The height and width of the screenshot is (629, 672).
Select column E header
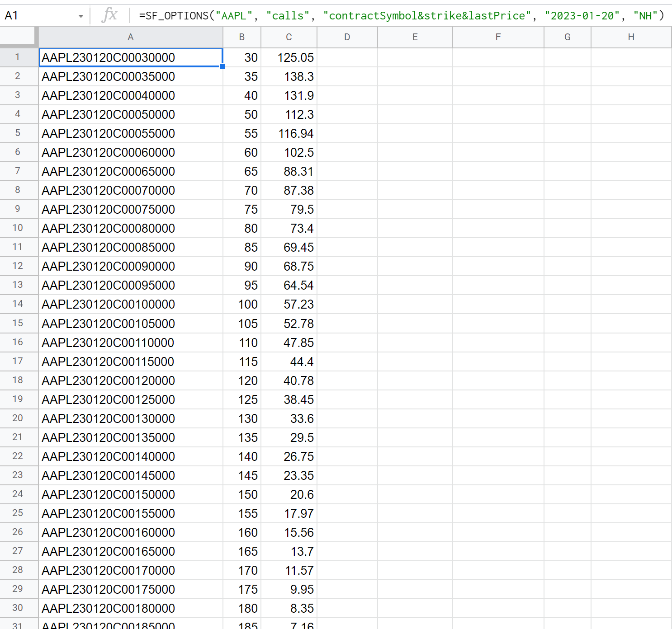pyautogui.click(x=415, y=37)
